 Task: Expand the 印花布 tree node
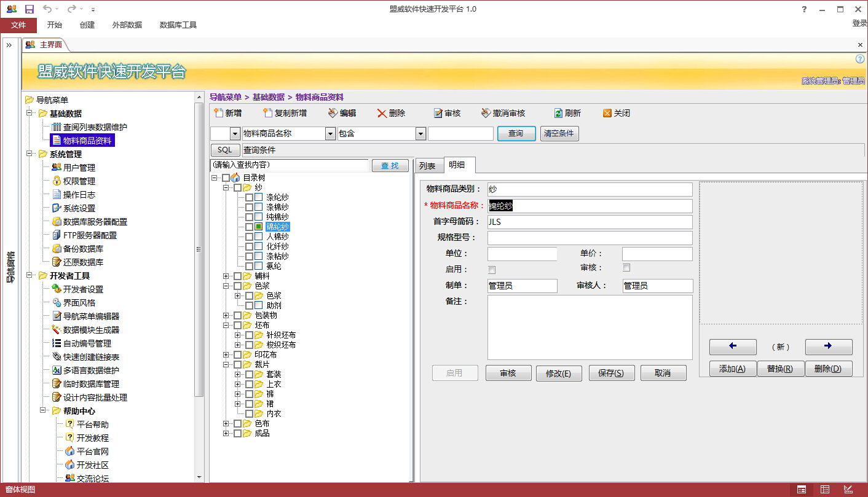click(x=226, y=354)
